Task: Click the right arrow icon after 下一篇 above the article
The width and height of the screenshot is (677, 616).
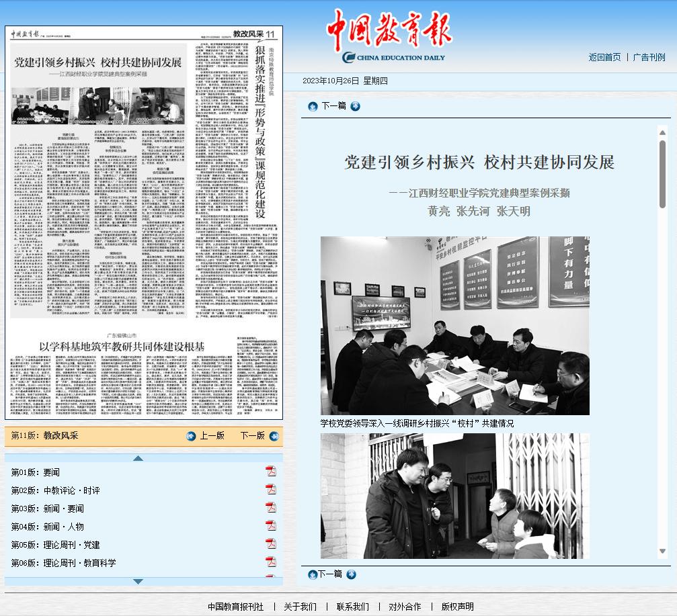Action: [x=355, y=106]
